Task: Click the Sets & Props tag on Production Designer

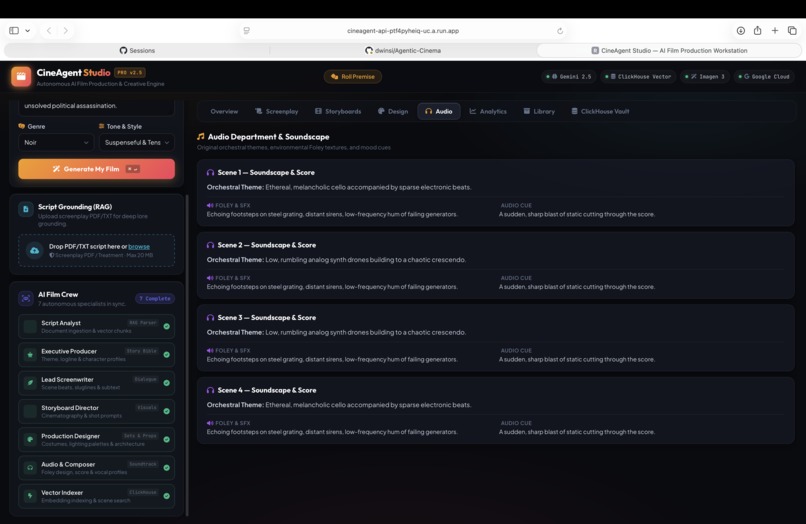Action: 140,436
